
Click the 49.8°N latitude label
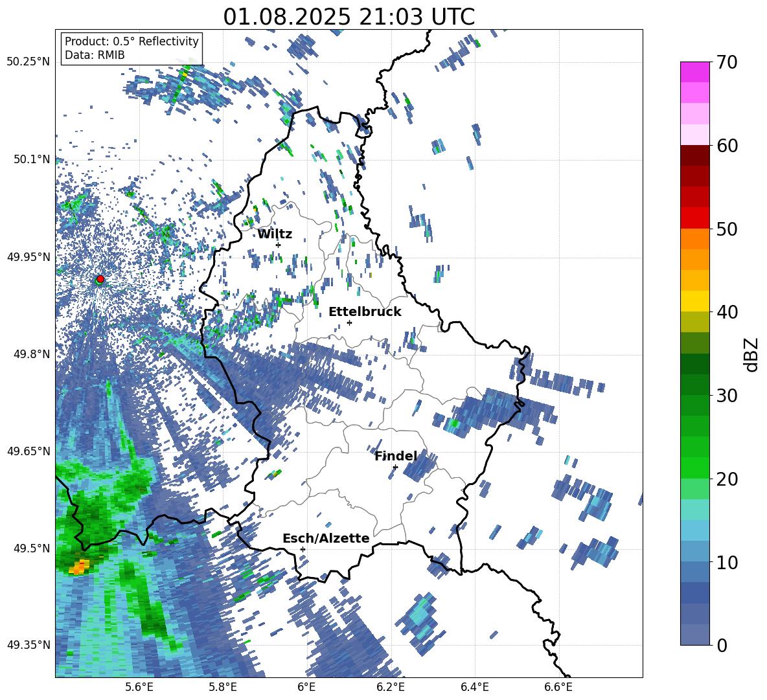click(x=31, y=354)
